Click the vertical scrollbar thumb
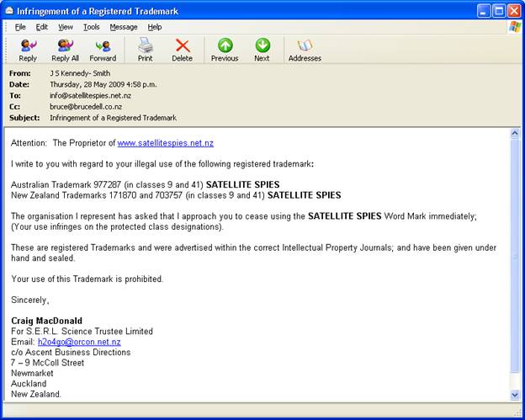The width and height of the screenshot is (525, 420). click(x=515, y=256)
